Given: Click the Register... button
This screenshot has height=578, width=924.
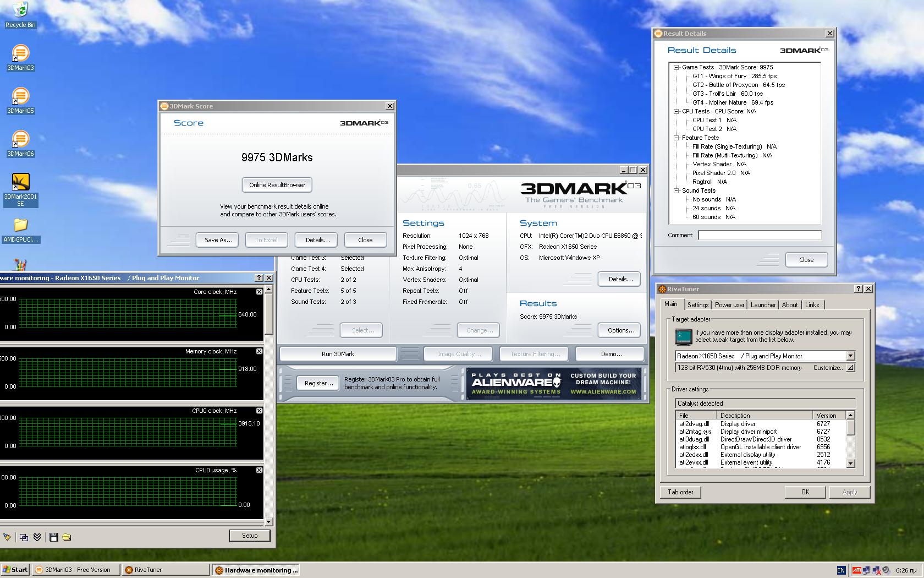Looking at the screenshot, I should tap(319, 383).
